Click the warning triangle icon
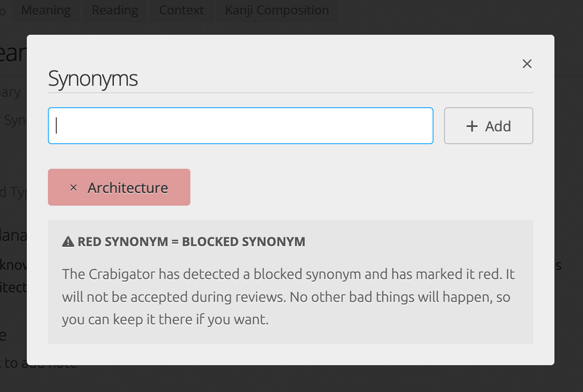Screen dimensions: 583x392 [x=68, y=242]
